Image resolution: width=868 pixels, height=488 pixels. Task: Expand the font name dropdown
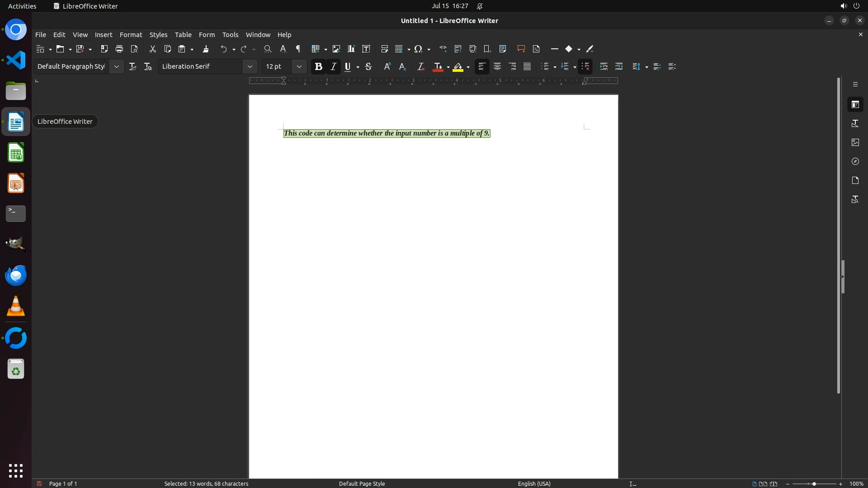tap(250, 66)
